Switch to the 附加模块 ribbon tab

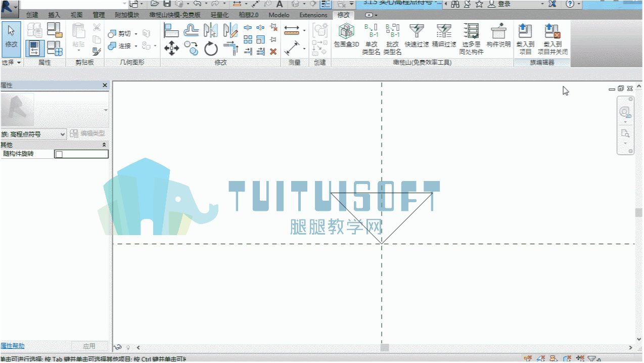coord(127,15)
